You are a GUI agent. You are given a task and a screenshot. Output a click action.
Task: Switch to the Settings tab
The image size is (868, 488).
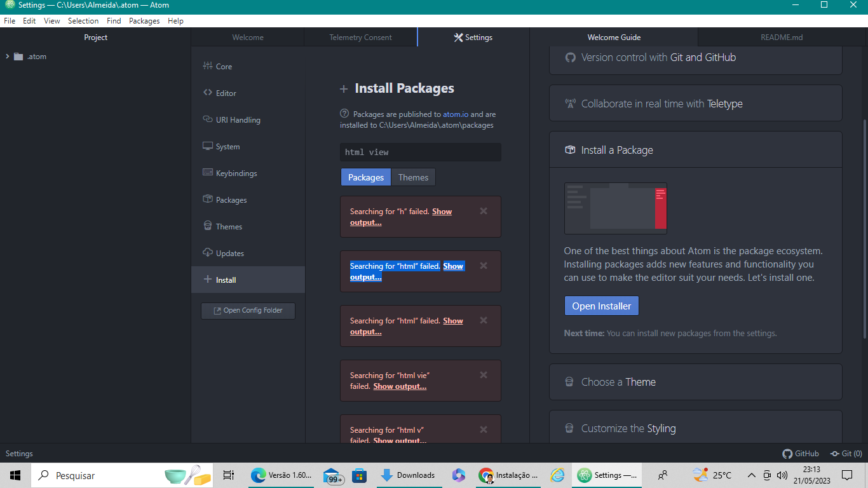point(473,37)
